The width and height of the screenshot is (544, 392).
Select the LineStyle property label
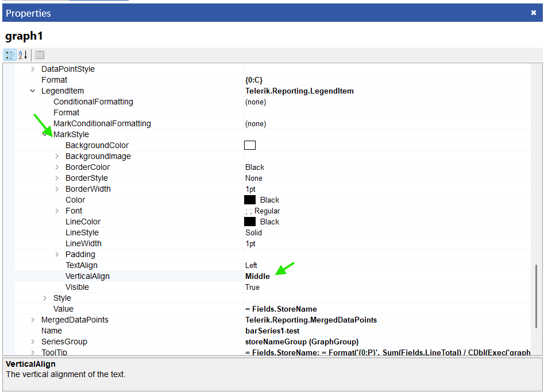pos(82,232)
